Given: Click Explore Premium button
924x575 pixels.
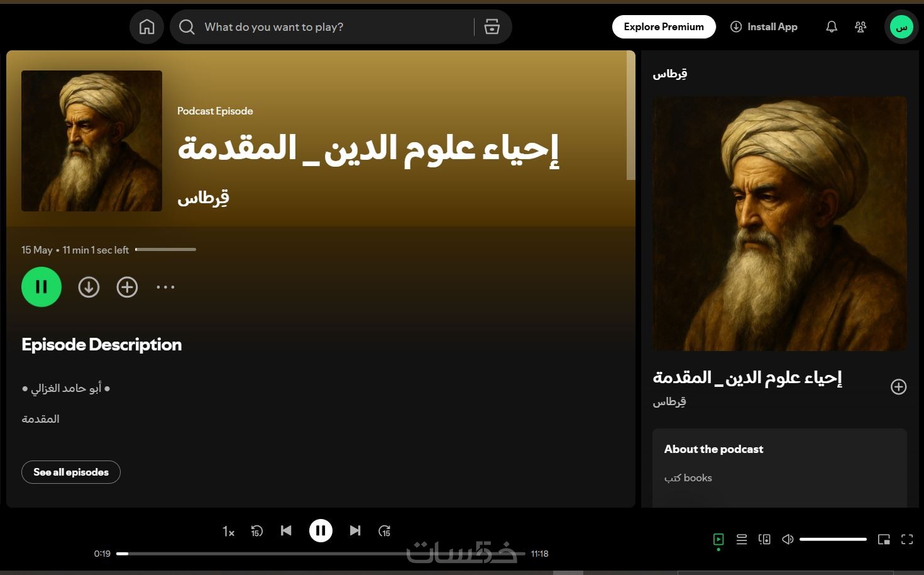Looking at the screenshot, I should pyautogui.click(x=664, y=27).
